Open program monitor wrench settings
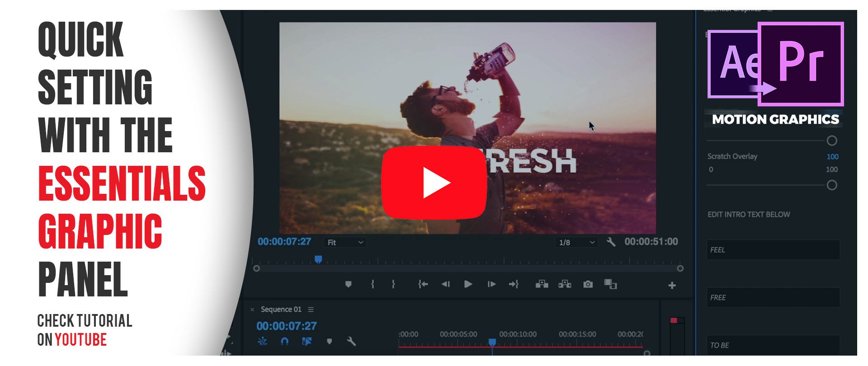868x366 pixels. tap(611, 242)
